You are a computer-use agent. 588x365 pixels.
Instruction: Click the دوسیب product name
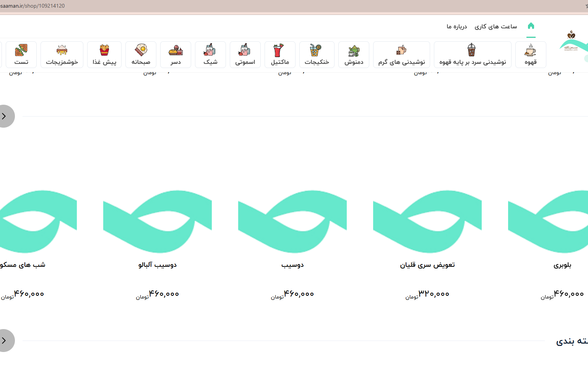(x=292, y=265)
